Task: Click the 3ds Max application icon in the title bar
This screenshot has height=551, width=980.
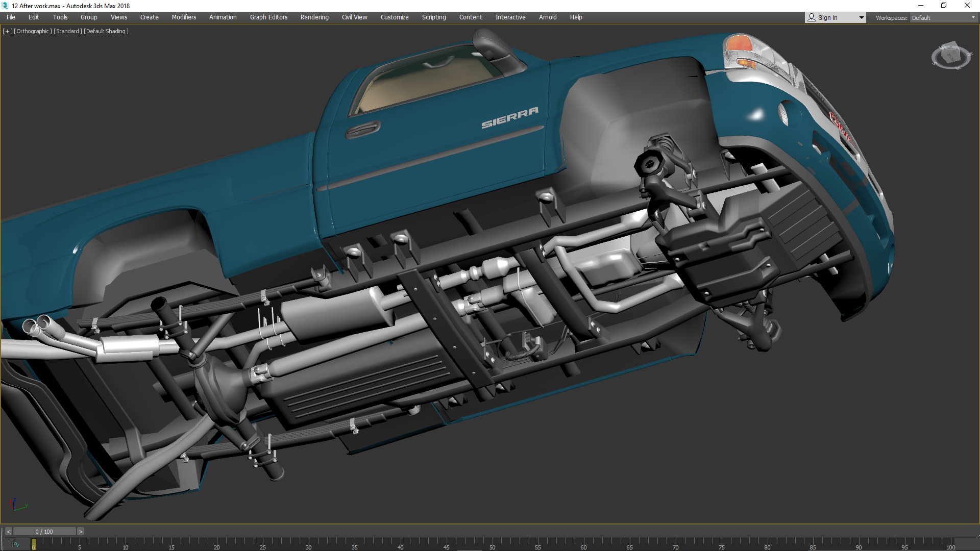Action: (5, 6)
